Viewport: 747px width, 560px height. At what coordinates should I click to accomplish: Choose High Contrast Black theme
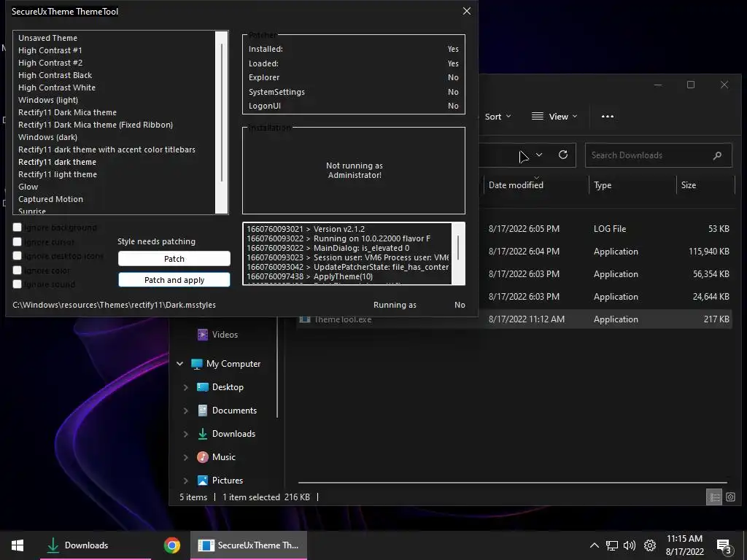[55, 75]
